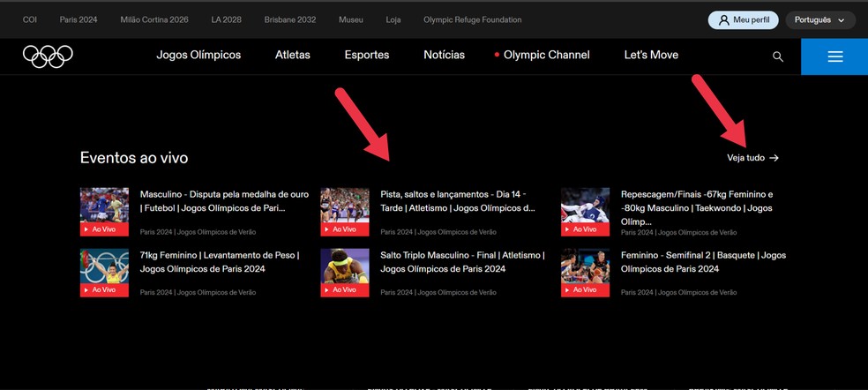Open LA 2028 link
The image size is (868, 390).
(x=226, y=20)
